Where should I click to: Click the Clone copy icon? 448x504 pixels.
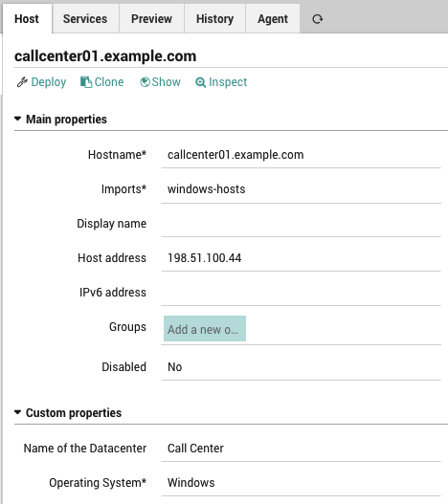86,82
